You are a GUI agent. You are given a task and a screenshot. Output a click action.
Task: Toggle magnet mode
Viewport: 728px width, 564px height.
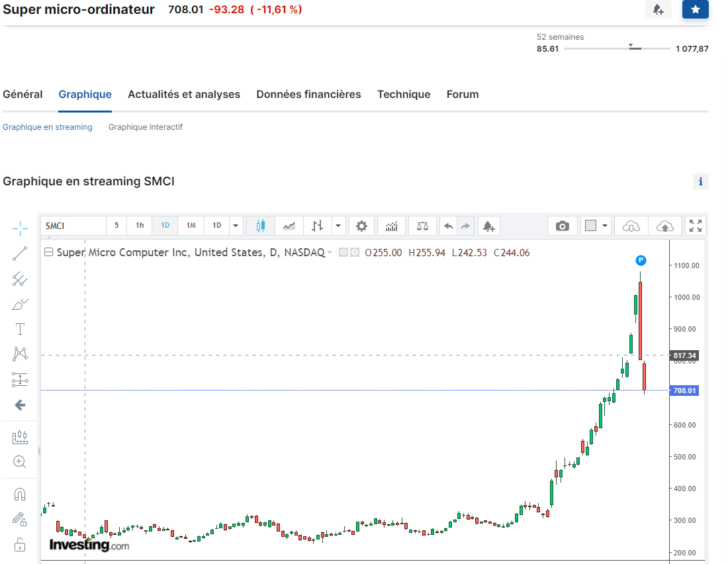point(20,494)
